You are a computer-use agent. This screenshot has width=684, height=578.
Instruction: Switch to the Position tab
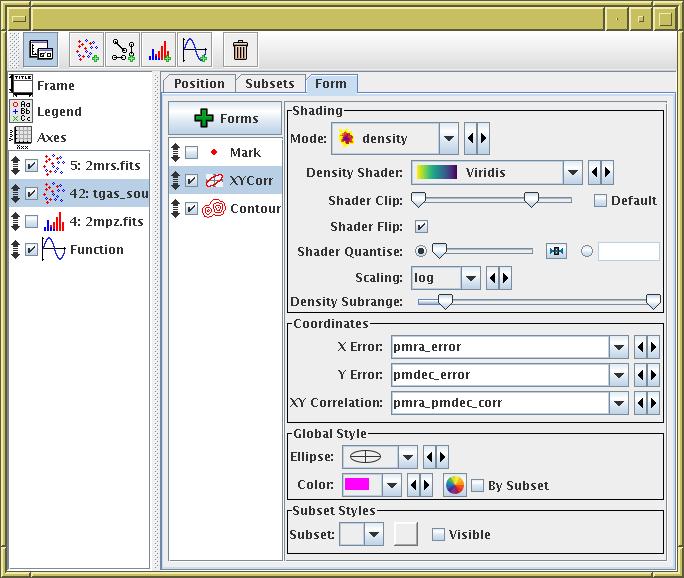click(200, 84)
